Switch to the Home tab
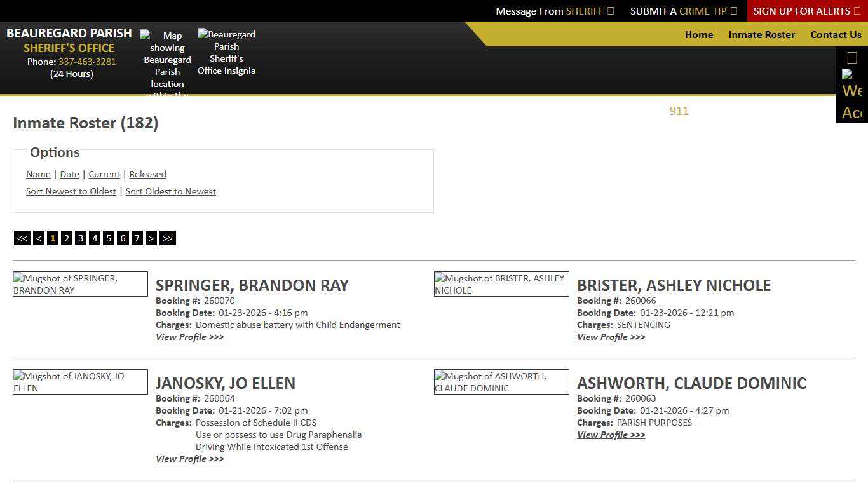 point(698,35)
